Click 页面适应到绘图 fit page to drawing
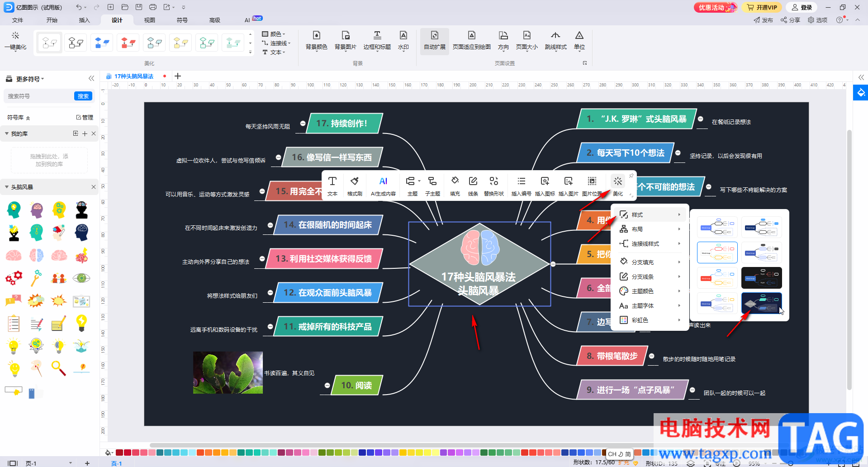 click(472, 40)
